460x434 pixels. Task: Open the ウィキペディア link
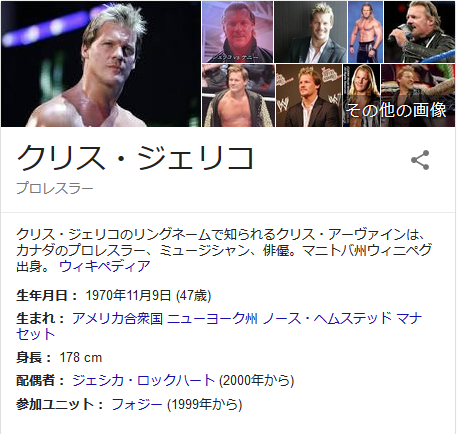tap(105, 266)
